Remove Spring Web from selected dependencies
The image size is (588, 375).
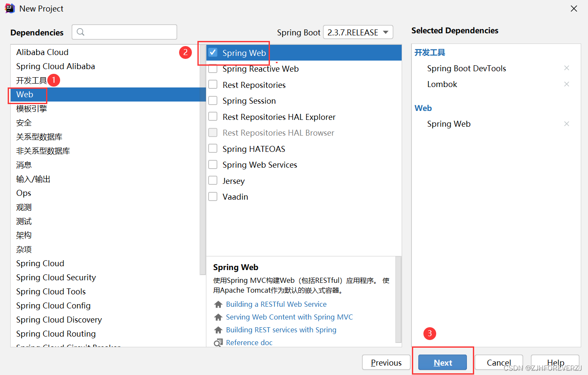pos(567,124)
